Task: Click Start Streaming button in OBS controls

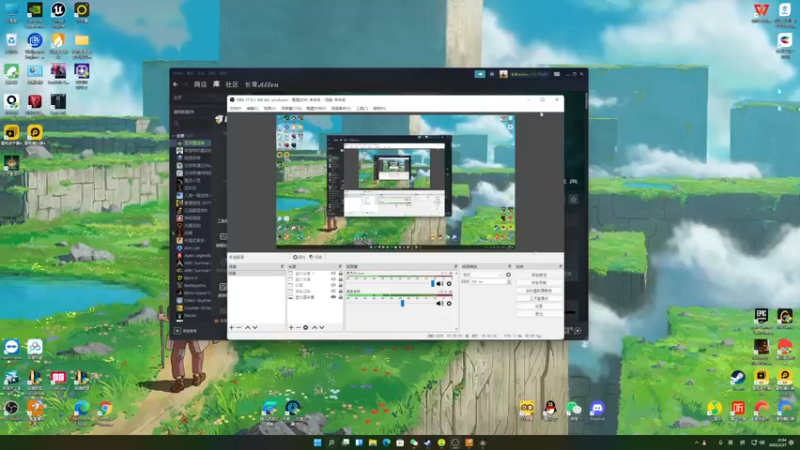Action: click(x=539, y=275)
